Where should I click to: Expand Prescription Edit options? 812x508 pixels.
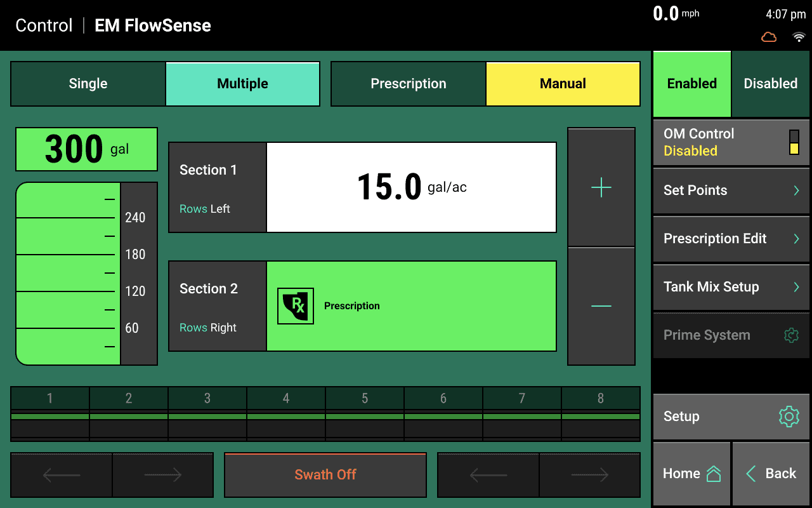coord(731,238)
